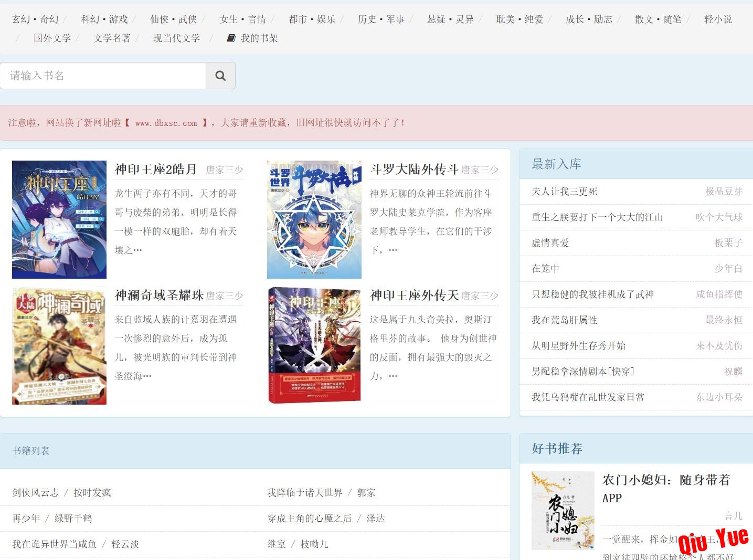Open the 都市・娱乐 category
Screen dimensions: 753x560
coord(312,19)
